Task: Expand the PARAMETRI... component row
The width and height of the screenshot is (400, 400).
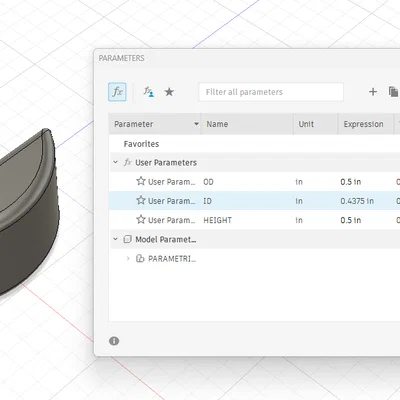Action: pyautogui.click(x=128, y=258)
